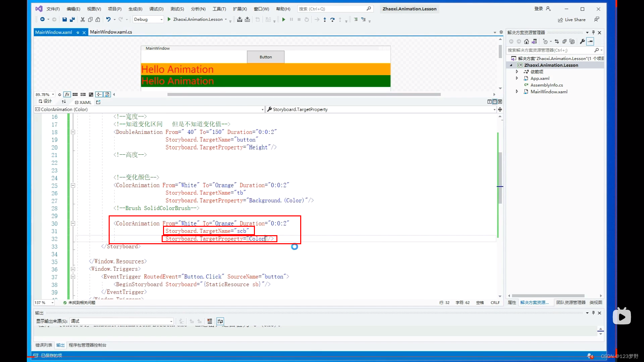Click the Save All icon

point(72,19)
